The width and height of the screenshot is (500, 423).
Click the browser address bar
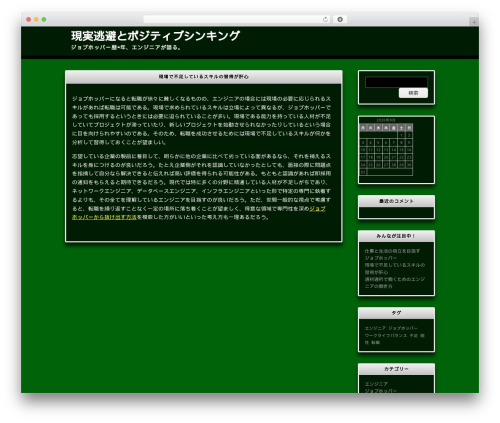click(236, 19)
